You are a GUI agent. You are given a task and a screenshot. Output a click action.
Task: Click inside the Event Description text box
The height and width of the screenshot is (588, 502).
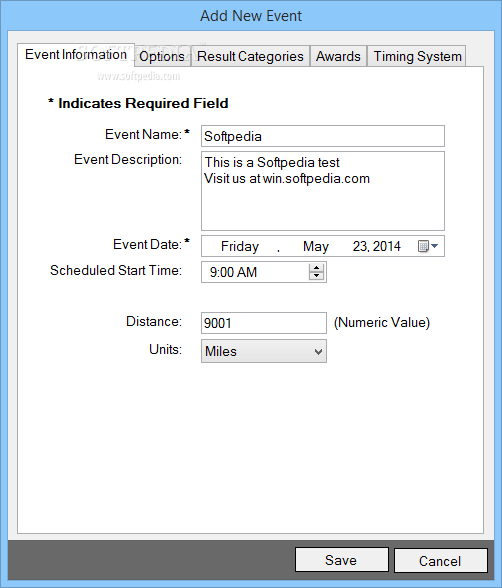click(323, 191)
